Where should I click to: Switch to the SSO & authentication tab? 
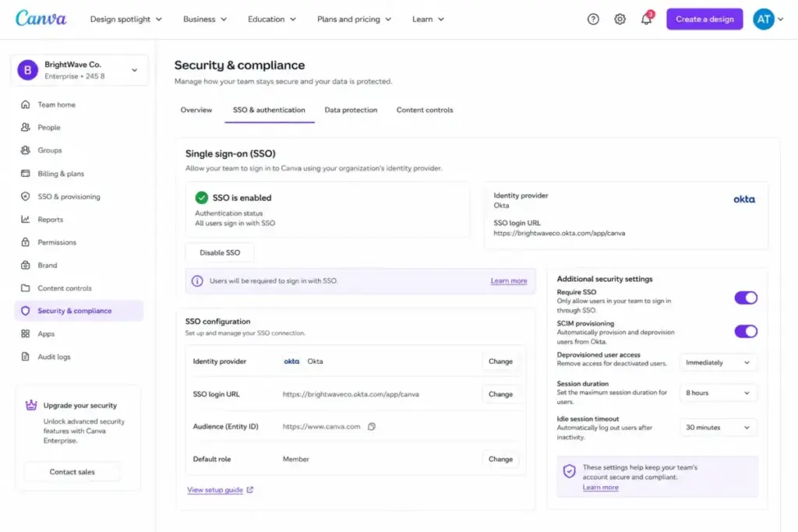click(x=269, y=110)
